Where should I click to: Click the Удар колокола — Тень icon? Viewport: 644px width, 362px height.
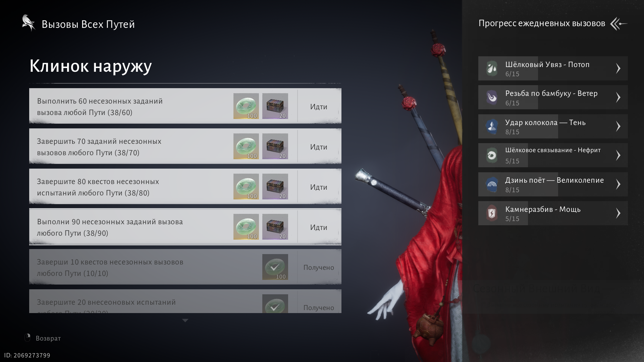(492, 126)
